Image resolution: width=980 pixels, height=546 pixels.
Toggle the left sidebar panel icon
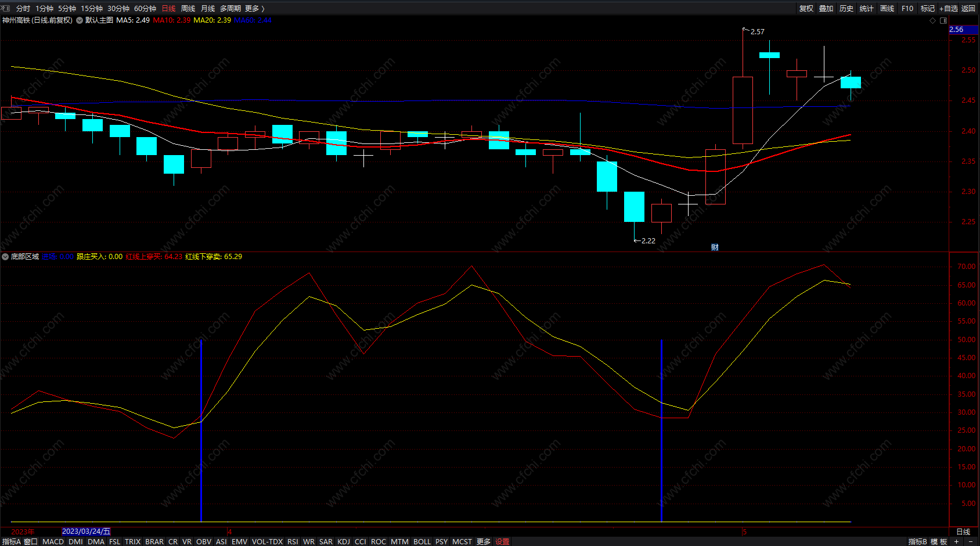(6, 8)
